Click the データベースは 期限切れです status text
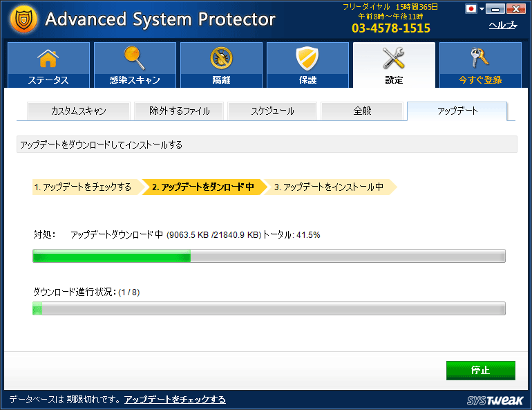Screen dimensions: 532x410 64,400
